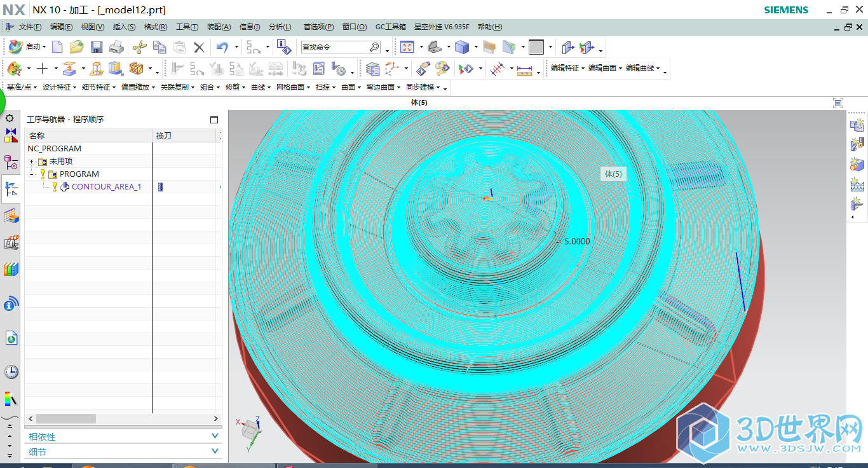Click the Object Information icon
The image size is (868, 468).
[284, 46]
